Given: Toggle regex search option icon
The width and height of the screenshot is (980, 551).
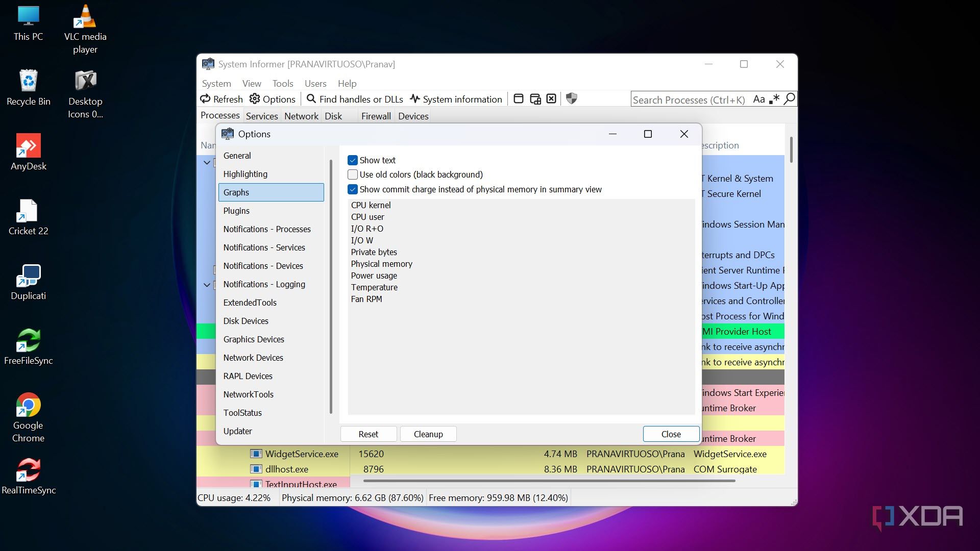Looking at the screenshot, I should pyautogui.click(x=774, y=99).
